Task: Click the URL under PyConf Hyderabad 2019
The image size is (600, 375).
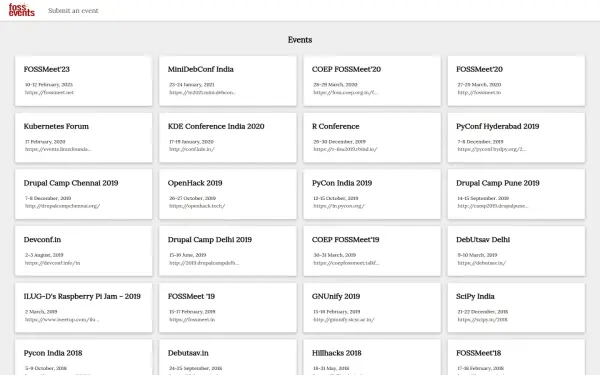Action: pyautogui.click(x=492, y=149)
